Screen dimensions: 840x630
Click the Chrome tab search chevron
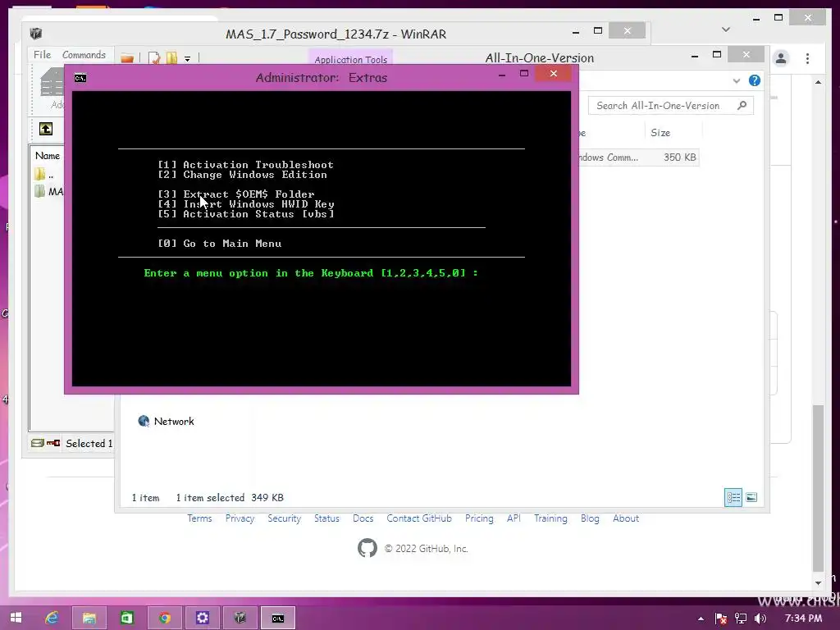(726, 30)
